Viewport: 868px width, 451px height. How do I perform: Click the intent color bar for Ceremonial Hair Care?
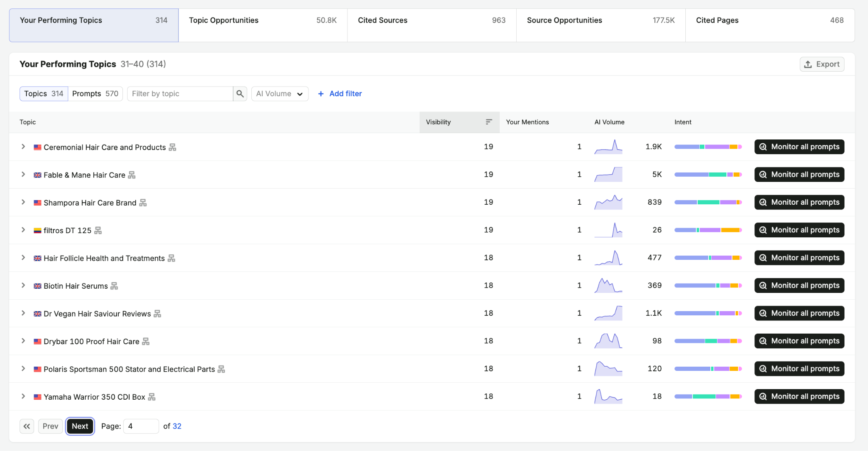pyautogui.click(x=708, y=147)
